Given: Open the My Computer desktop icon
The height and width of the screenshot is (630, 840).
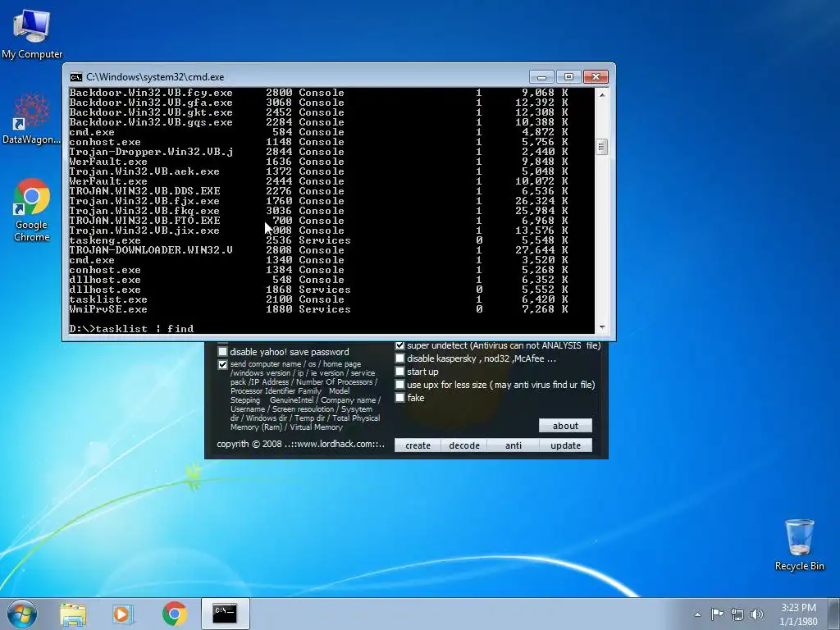Looking at the screenshot, I should [x=32, y=34].
